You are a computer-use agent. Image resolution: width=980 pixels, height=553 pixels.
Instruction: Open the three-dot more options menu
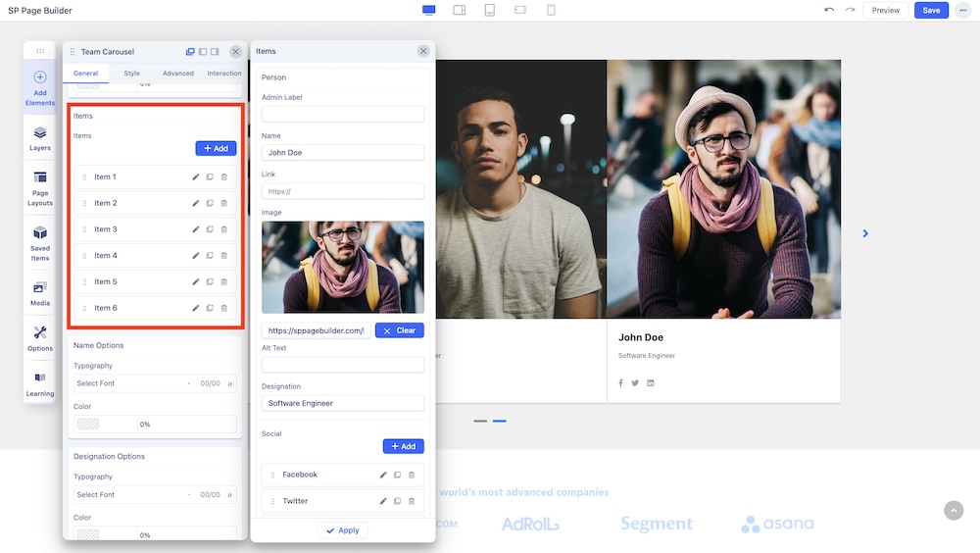click(x=962, y=11)
